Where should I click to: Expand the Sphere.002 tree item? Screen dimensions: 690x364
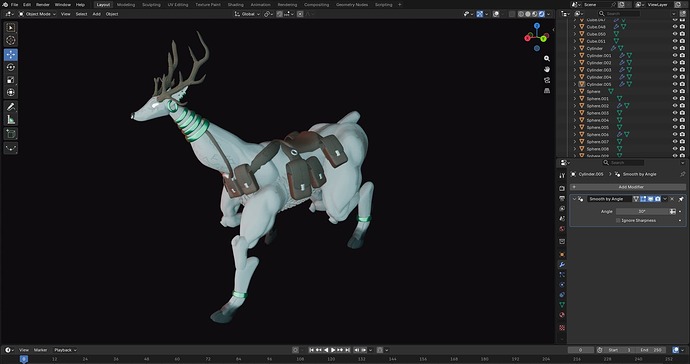[575, 106]
